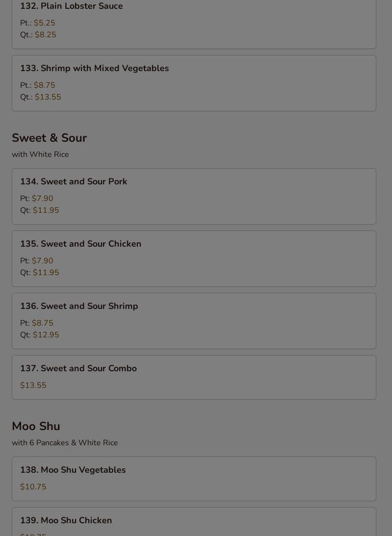This screenshot has width=392, height=536.
Task: Click Pt $8.75 price for Sweet Sour Shrimp
Action: (42, 323)
